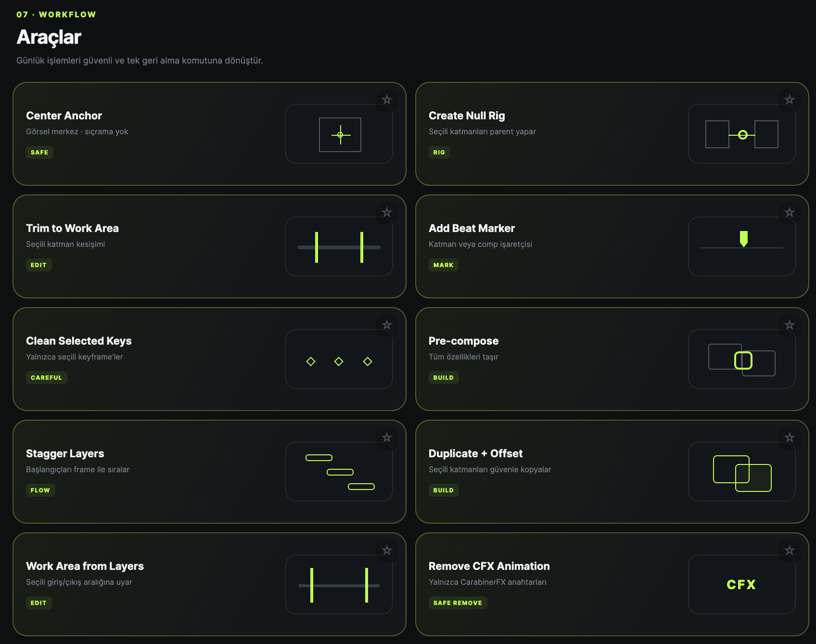Run the Center Anchor tool by its title
Viewport: 816px width, 644px height.
(64, 116)
